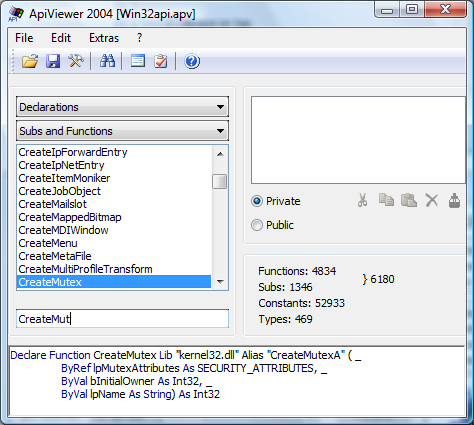Open help with blue question mark icon
474x425 pixels.
pyautogui.click(x=192, y=61)
